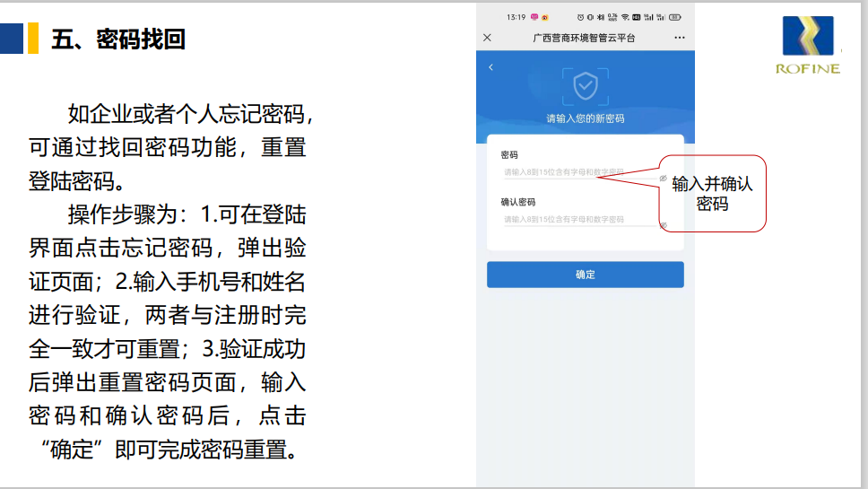
Task: Click the 广西营商环境智管云平台 page title
Action: click(x=583, y=38)
